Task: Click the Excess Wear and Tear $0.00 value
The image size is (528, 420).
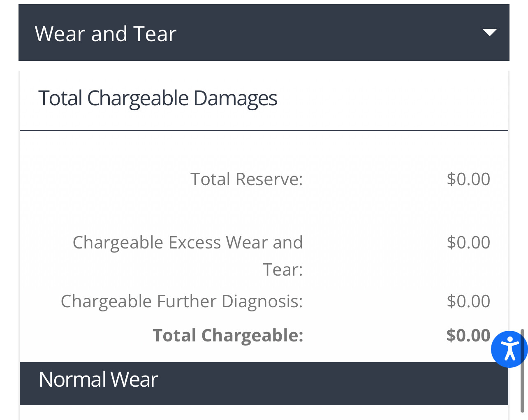Action: [468, 243]
